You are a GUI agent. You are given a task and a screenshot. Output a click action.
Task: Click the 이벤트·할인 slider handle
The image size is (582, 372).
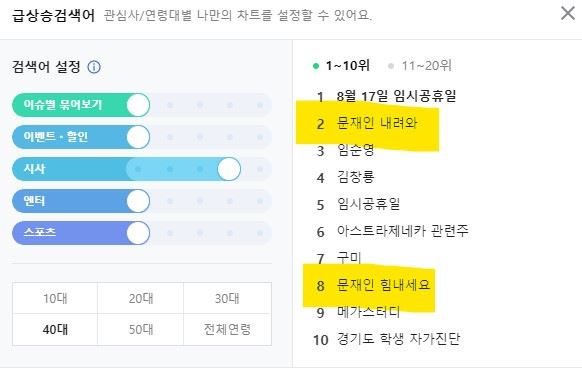tap(138, 137)
